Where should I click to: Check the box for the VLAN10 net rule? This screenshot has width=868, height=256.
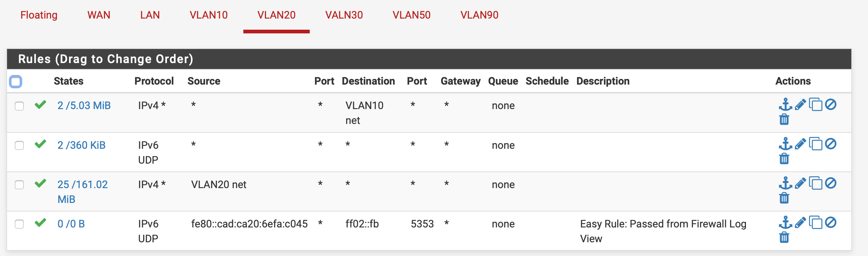pyautogui.click(x=19, y=106)
